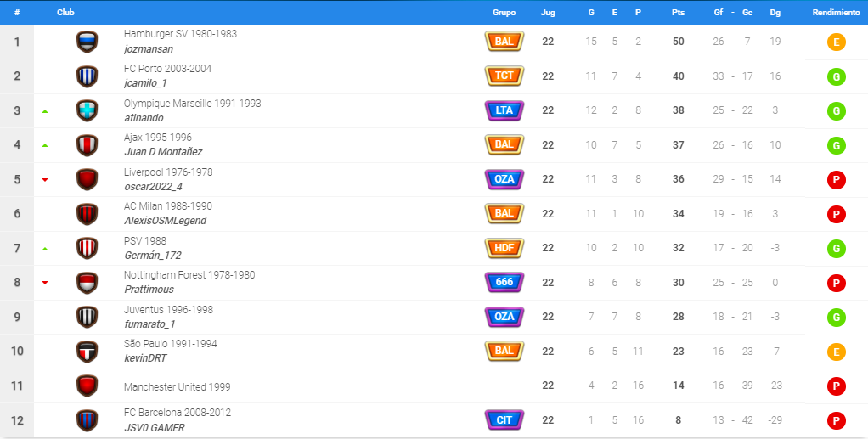Sort by the Grupo column header
The image size is (868, 439).
tap(504, 12)
